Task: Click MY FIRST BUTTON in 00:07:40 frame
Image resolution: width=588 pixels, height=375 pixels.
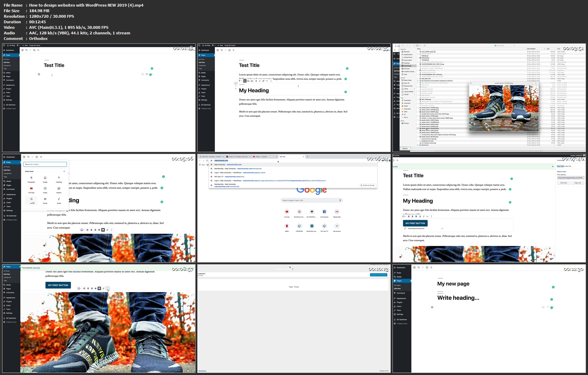Action: 415,223
